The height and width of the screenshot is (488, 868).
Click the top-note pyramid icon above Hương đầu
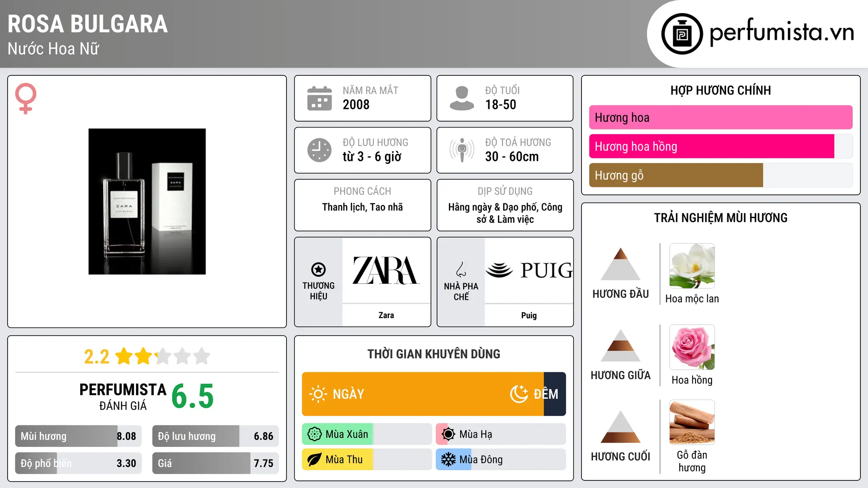click(x=621, y=264)
